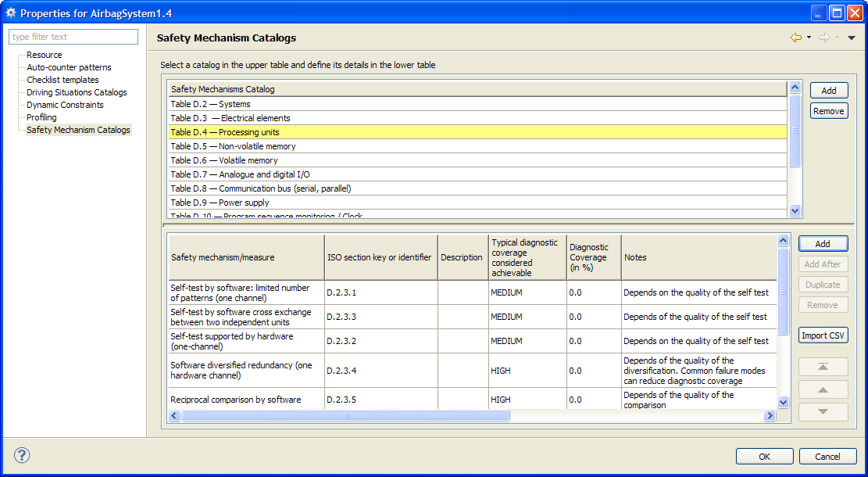Click upper table scroll down arrow
868x477 pixels.
click(795, 210)
